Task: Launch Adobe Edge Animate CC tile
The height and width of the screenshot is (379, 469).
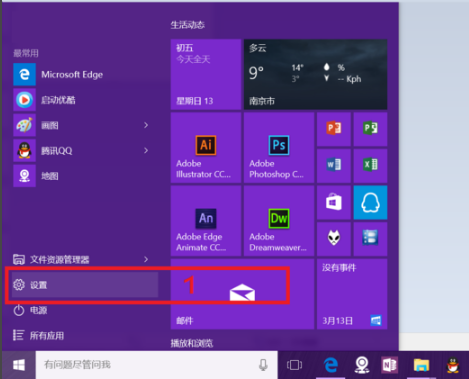Action: tap(206, 221)
